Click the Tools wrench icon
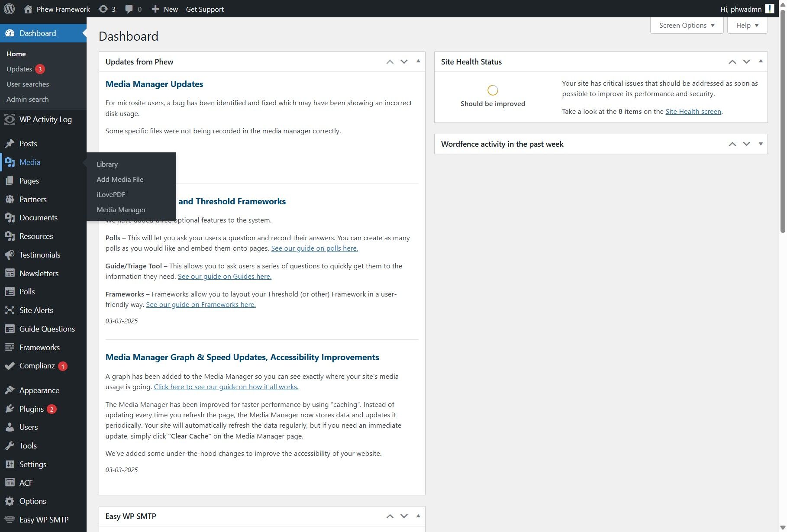Screen dimensions: 787x532 tap(10, 446)
